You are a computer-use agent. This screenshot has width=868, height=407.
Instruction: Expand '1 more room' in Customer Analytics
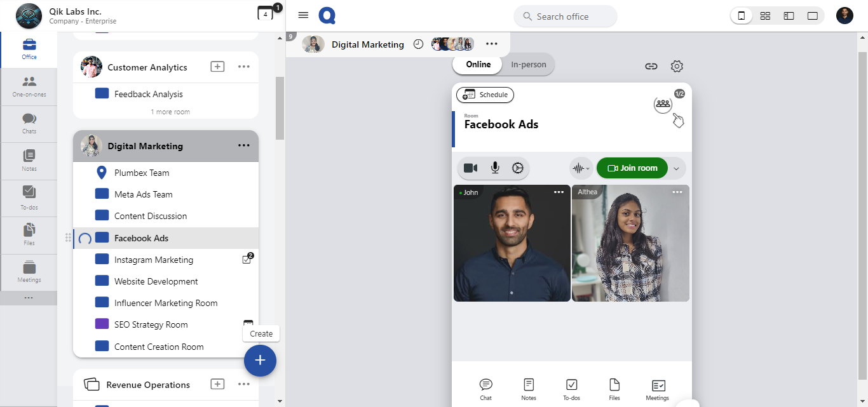tap(170, 112)
